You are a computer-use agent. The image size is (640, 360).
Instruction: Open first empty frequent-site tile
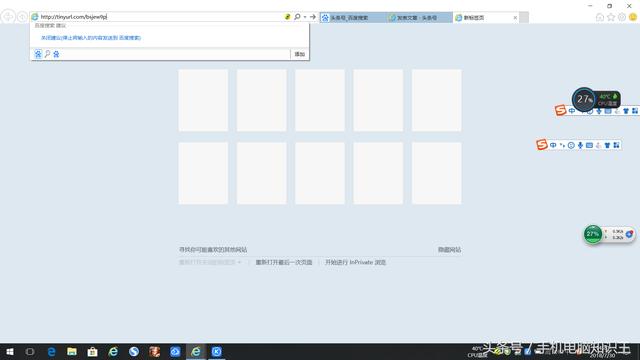(x=203, y=100)
